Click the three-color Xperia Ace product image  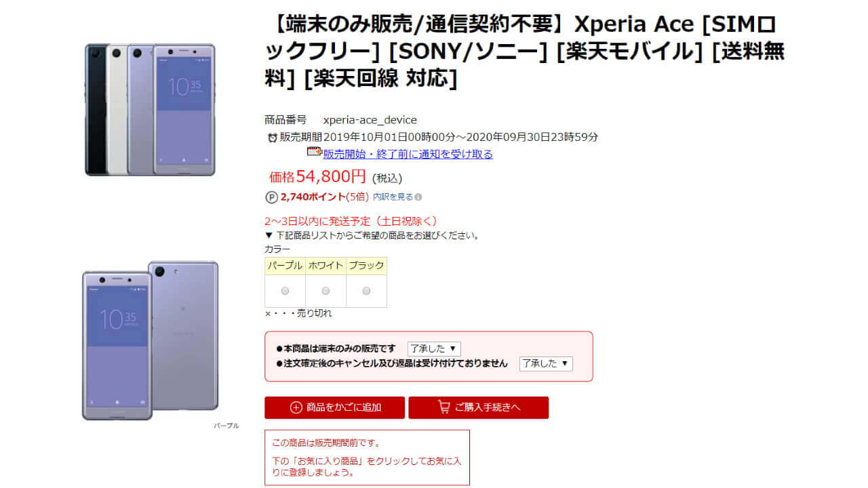coord(150,109)
